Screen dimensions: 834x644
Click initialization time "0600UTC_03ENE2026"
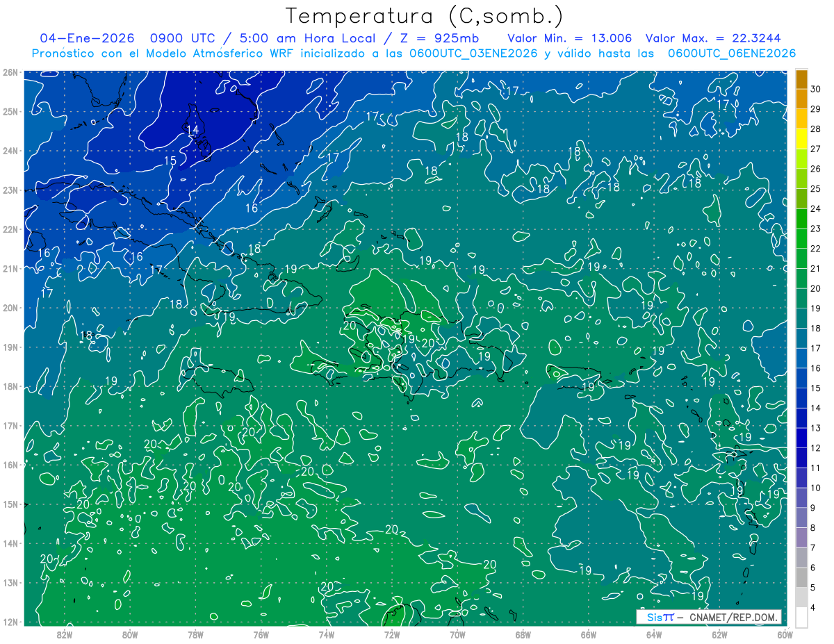point(473,53)
